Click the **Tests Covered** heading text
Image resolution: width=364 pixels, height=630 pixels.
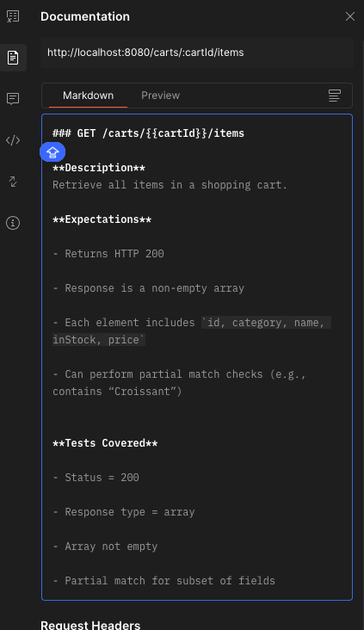click(105, 442)
